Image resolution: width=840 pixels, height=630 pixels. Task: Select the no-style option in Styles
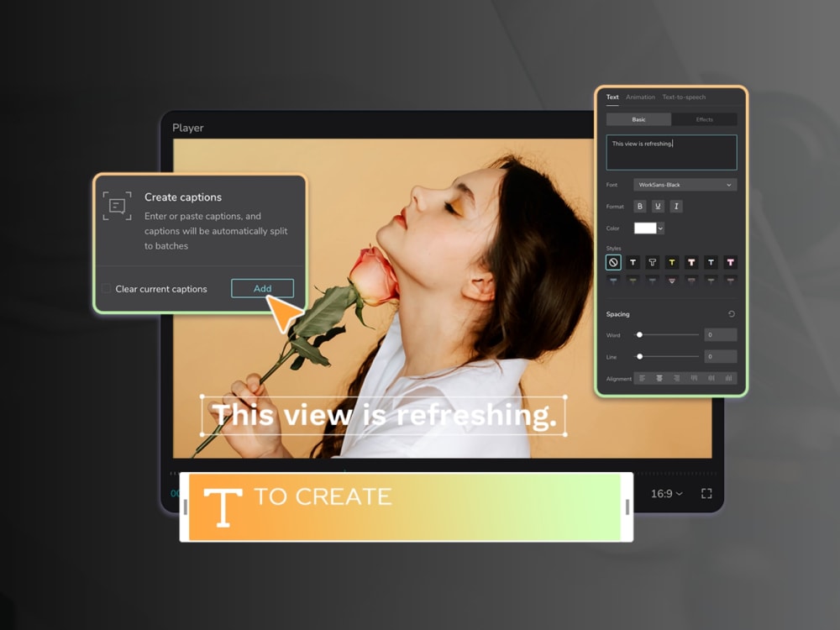613,262
